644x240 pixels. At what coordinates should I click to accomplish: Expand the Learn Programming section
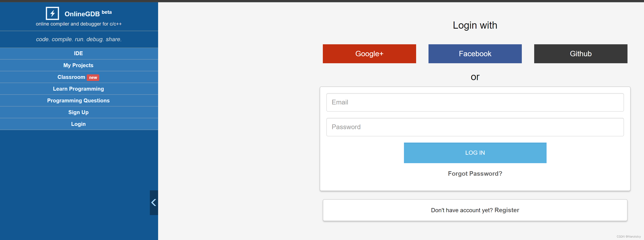[78, 89]
